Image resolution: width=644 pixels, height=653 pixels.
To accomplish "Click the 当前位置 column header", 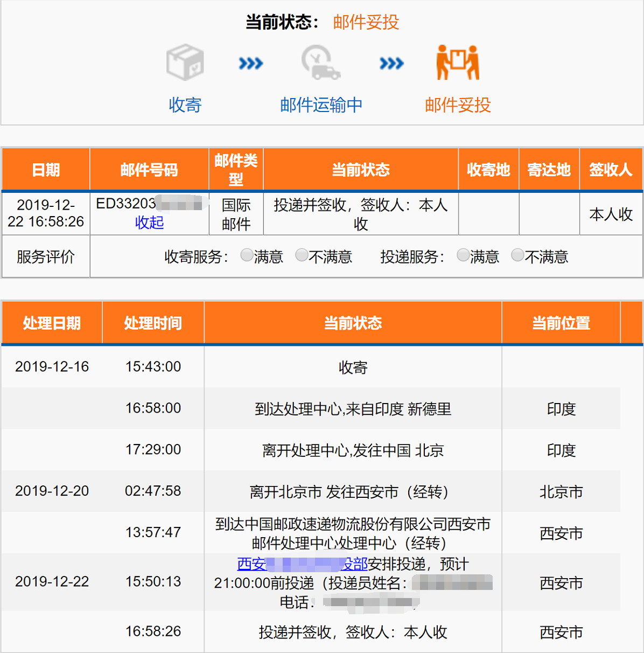I will (x=561, y=323).
